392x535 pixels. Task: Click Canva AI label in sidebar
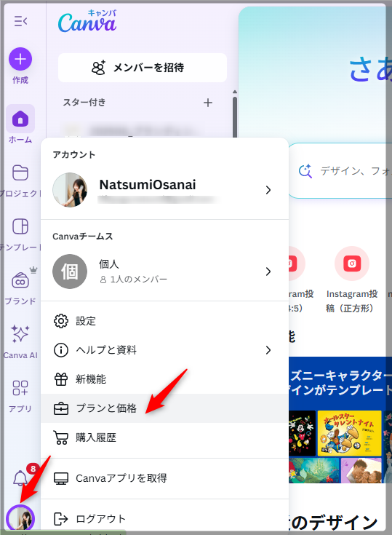coord(20,355)
